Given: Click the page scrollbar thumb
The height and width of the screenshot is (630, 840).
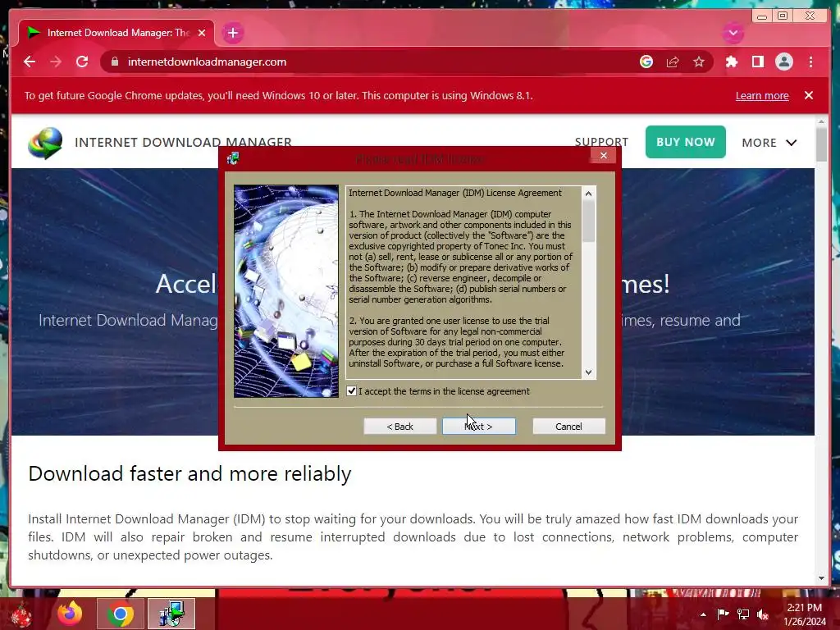Looking at the screenshot, I should (x=821, y=144).
